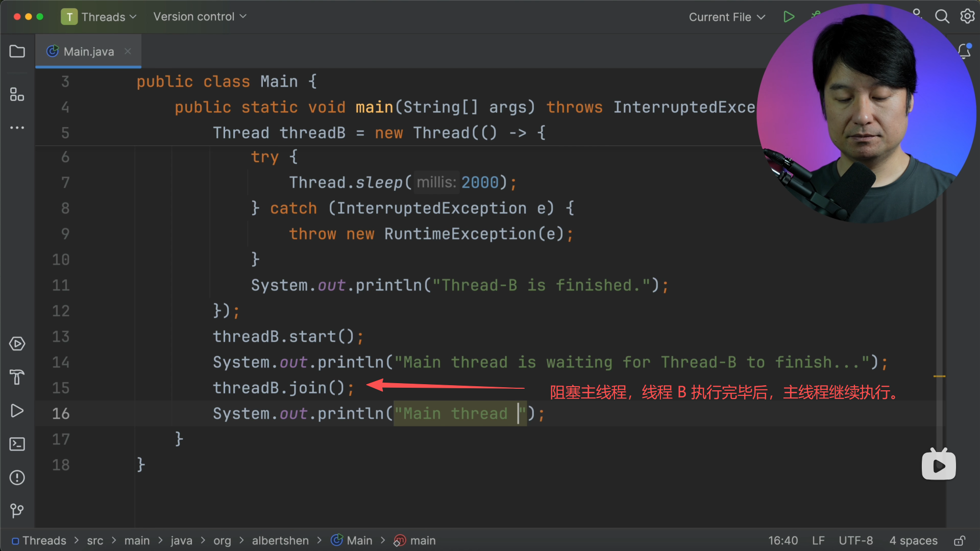Open the Git tool window
980x551 pixels.
[x=17, y=511]
